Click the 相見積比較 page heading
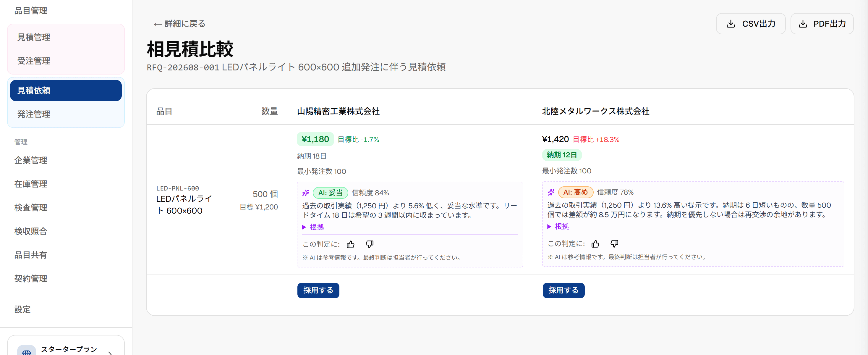 [x=190, y=49]
